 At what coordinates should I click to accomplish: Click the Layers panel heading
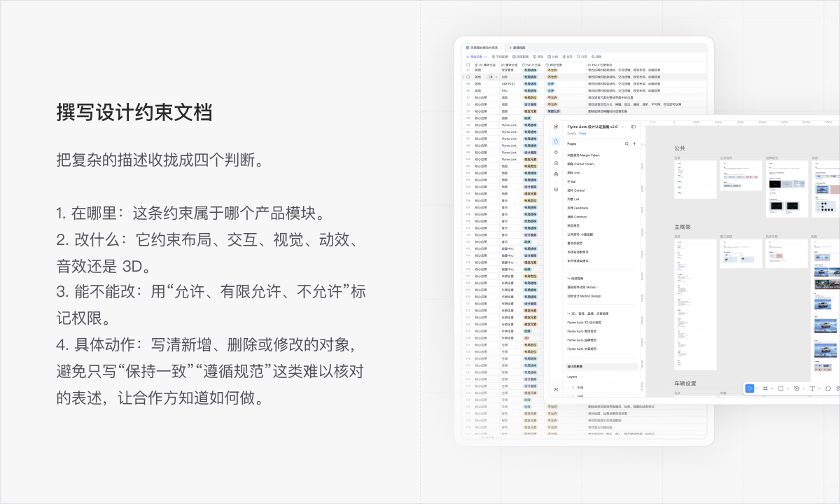click(572, 377)
